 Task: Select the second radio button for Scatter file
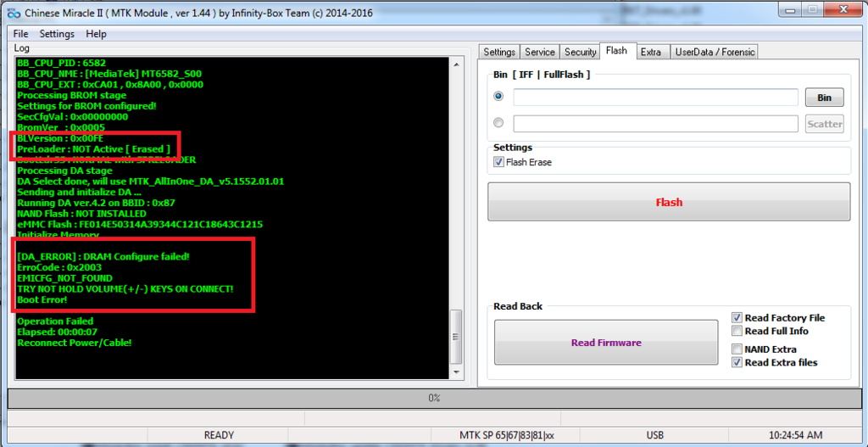tap(498, 123)
